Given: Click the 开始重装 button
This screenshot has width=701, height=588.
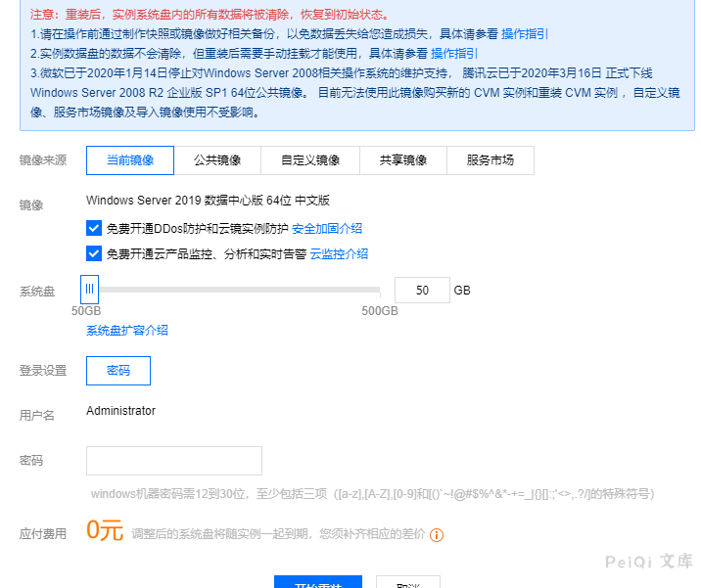Looking at the screenshot, I should pyautogui.click(x=318, y=582).
